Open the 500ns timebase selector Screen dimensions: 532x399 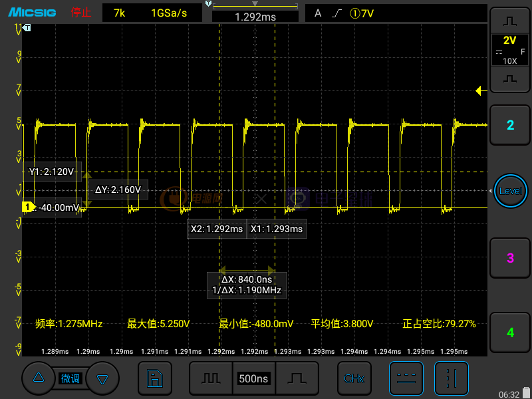pos(253,378)
